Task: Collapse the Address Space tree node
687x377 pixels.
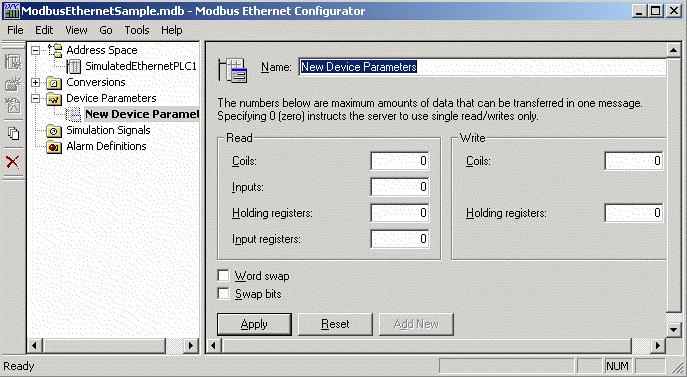Action: [x=36, y=50]
